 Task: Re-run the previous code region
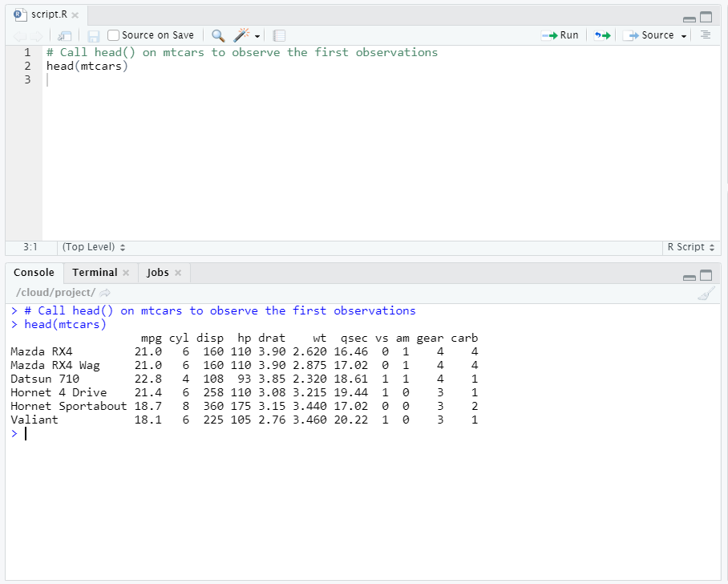click(602, 35)
